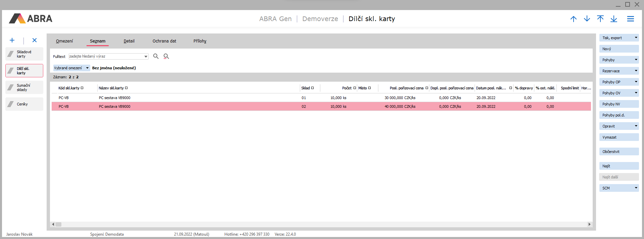Open the hamburger menu icon
The image size is (644, 239).
click(x=631, y=19)
